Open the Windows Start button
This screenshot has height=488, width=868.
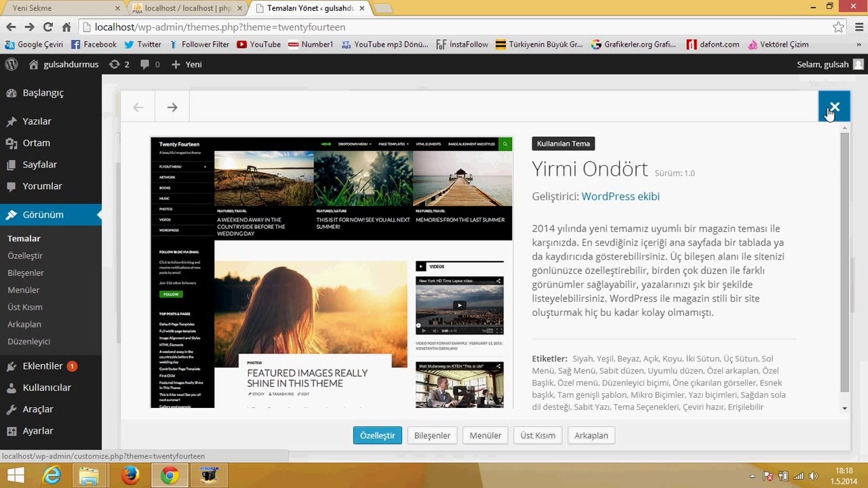pyautogui.click(x=15, y=475)
